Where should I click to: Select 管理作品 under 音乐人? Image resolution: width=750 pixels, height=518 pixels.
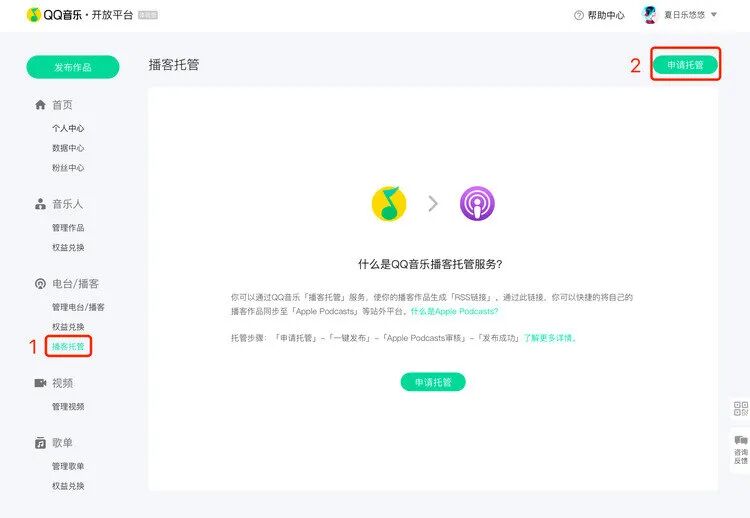point(68,228)
